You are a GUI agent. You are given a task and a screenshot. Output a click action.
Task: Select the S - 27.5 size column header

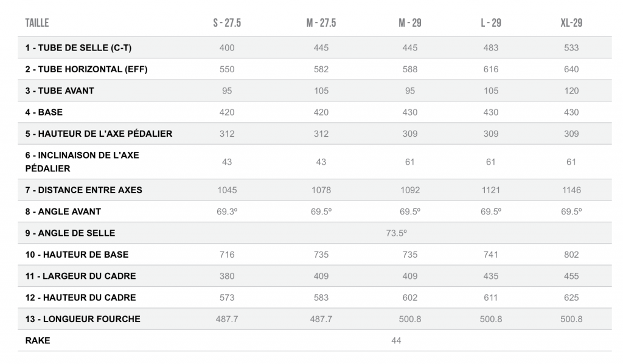coord(227,23)
